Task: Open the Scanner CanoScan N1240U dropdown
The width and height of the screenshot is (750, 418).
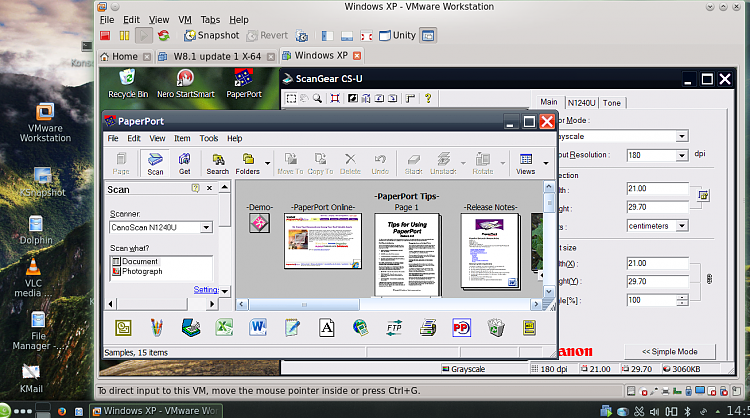Action: tap(206, 227)
